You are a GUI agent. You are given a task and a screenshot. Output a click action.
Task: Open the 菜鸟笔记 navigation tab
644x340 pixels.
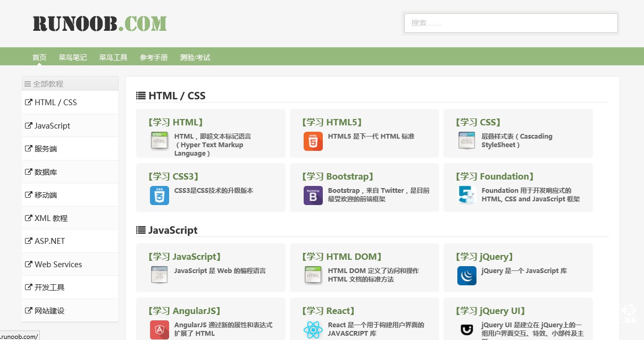tap(73, 57)
